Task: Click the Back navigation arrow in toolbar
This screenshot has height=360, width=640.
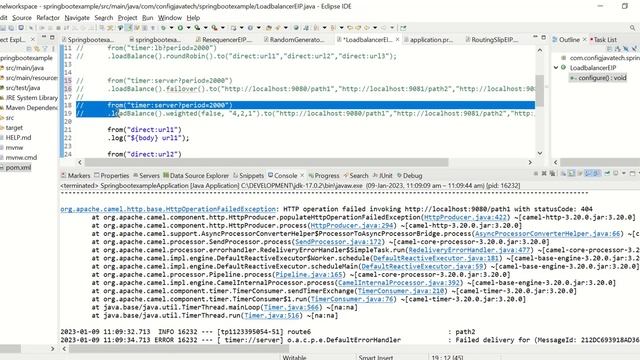Action: pyautogui.click(x=367, y=28)
